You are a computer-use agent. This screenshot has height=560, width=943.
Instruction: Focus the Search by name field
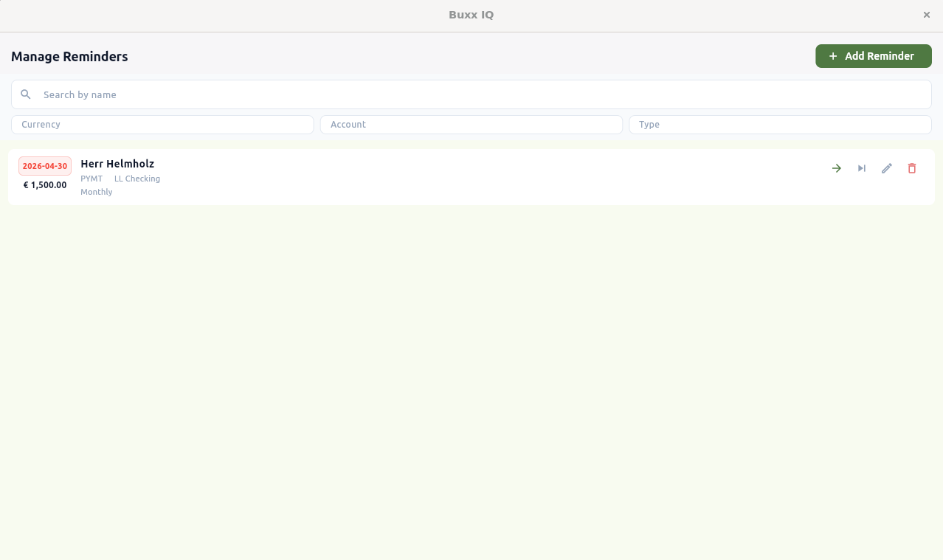coord(471,94)
